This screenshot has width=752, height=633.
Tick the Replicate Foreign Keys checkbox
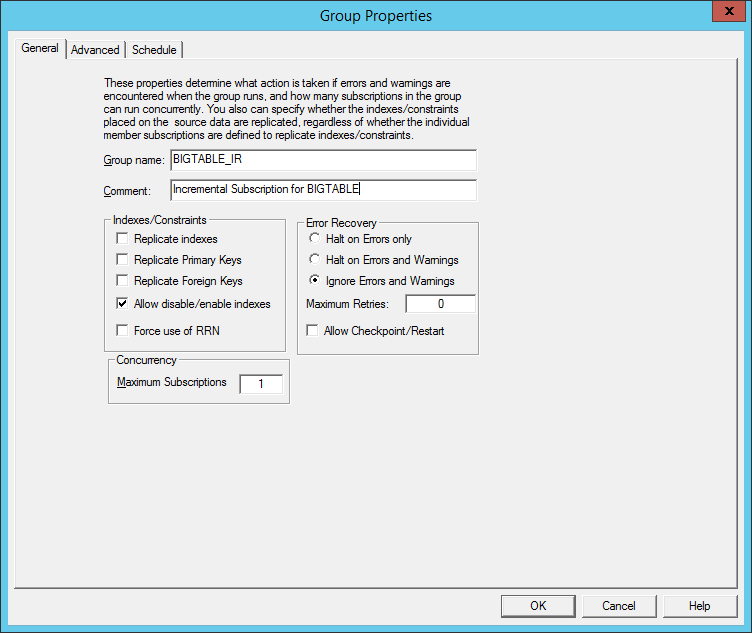122,281
